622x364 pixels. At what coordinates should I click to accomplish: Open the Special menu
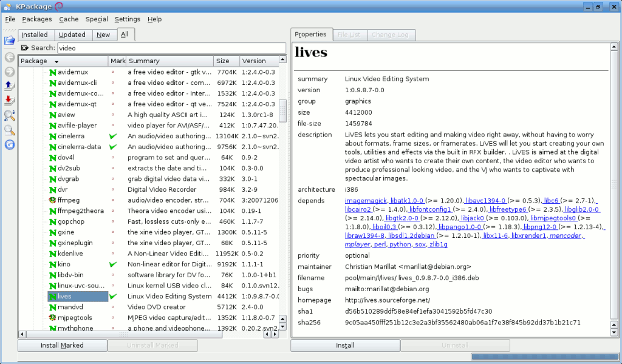click(x=97, y=19)
